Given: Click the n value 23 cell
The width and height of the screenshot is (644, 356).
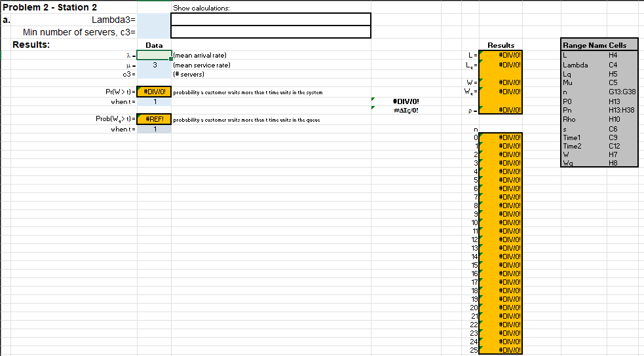Looking at the screenshot, I should pyautogui.click(x=474, y=333).
